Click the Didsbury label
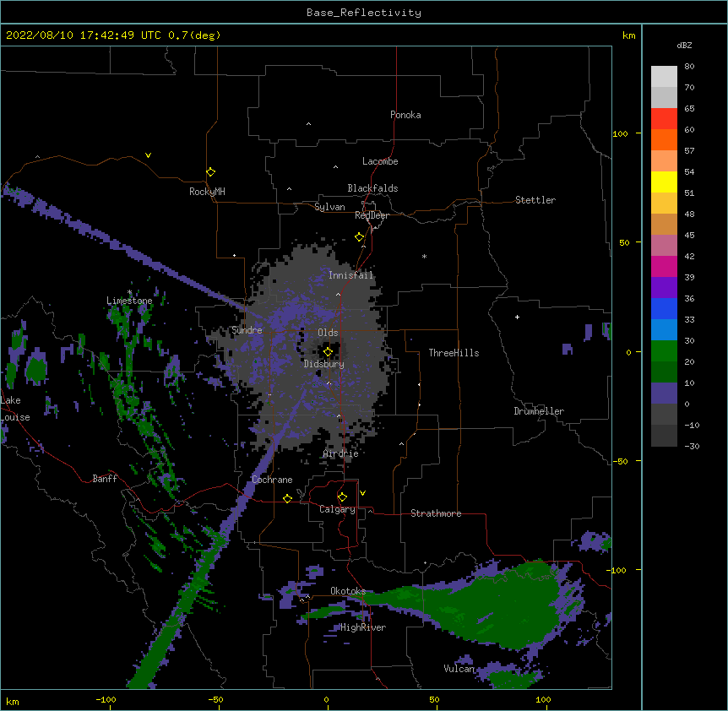The width and height of the screenshot is (728, 711). tap(324, 364)
